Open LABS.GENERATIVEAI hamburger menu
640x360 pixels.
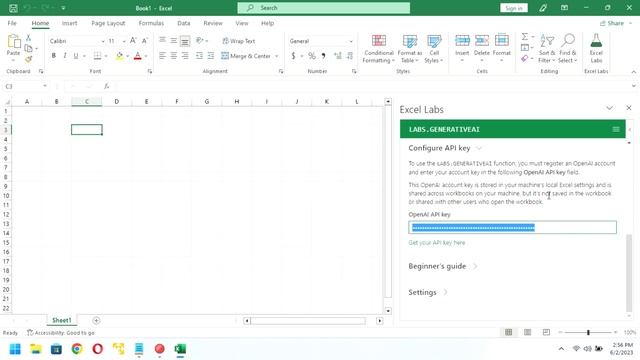(x=616, y=129)
